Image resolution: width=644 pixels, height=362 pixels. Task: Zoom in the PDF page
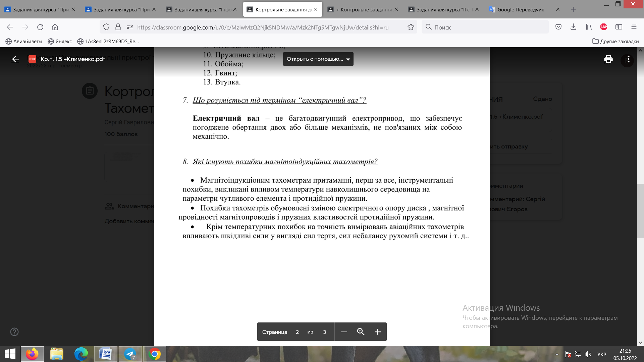pyautogui.click(x=377, y=332)
